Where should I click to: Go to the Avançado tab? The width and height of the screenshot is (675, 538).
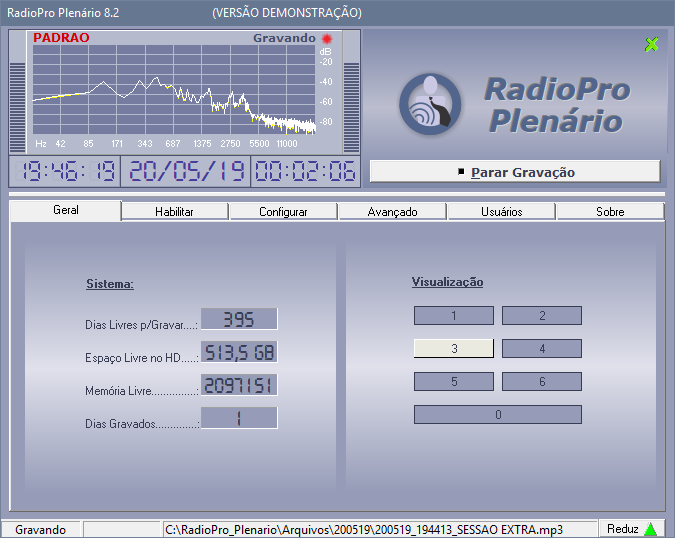click(392, 212)
